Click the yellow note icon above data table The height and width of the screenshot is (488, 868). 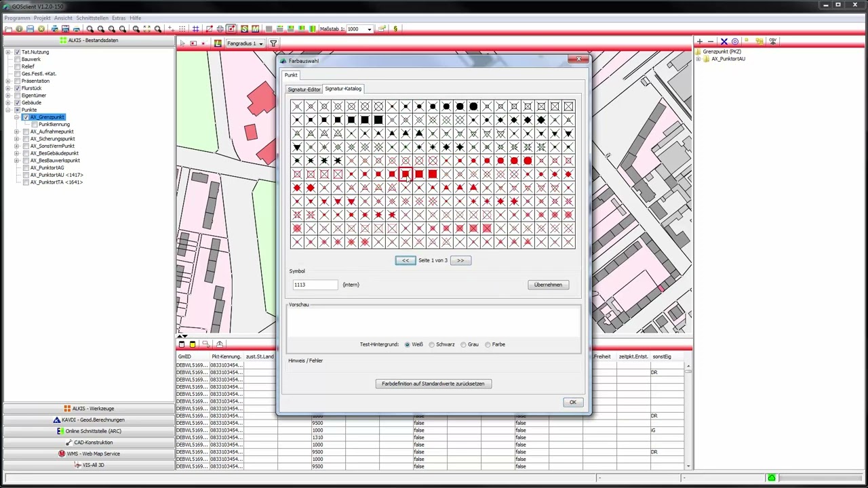[193, 344]
